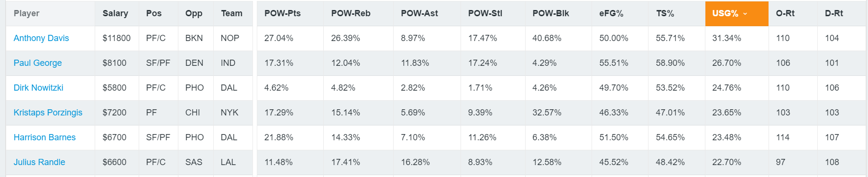Open Kristaps Porzingis player link

(48, 113)
